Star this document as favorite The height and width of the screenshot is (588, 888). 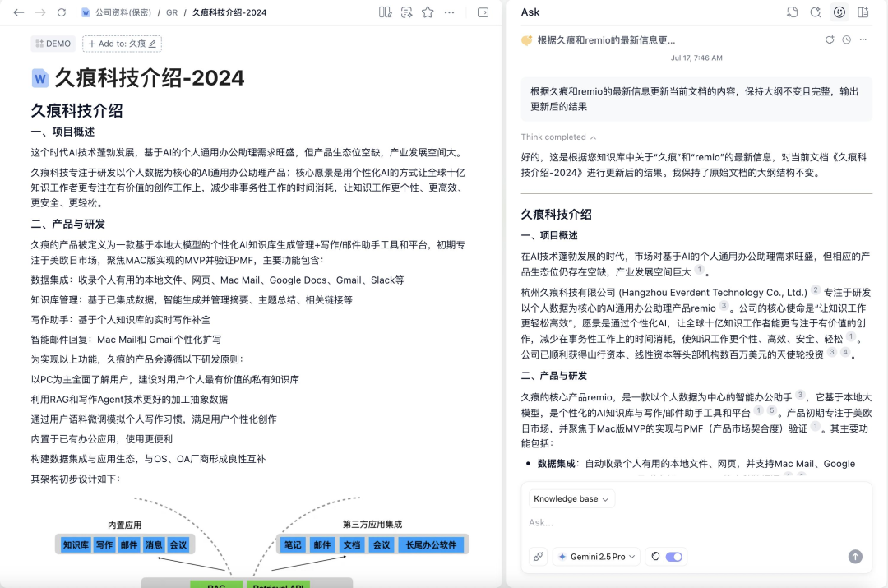(428, 12)
